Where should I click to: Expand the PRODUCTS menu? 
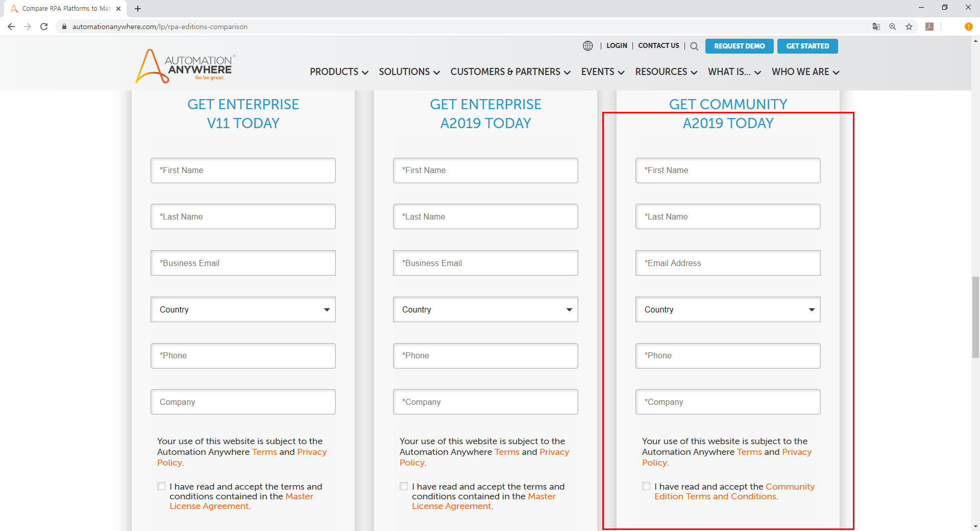(x=339, y=72)
